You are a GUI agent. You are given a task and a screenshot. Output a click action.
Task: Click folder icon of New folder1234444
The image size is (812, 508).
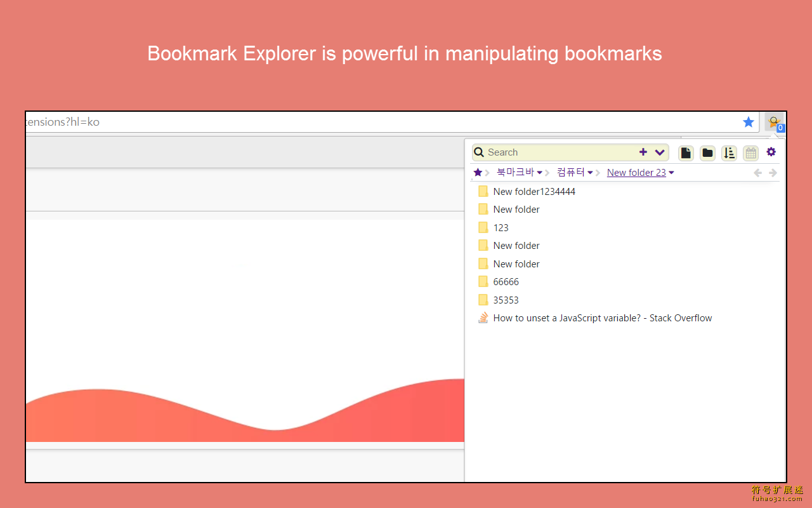[x=483, y=191]
